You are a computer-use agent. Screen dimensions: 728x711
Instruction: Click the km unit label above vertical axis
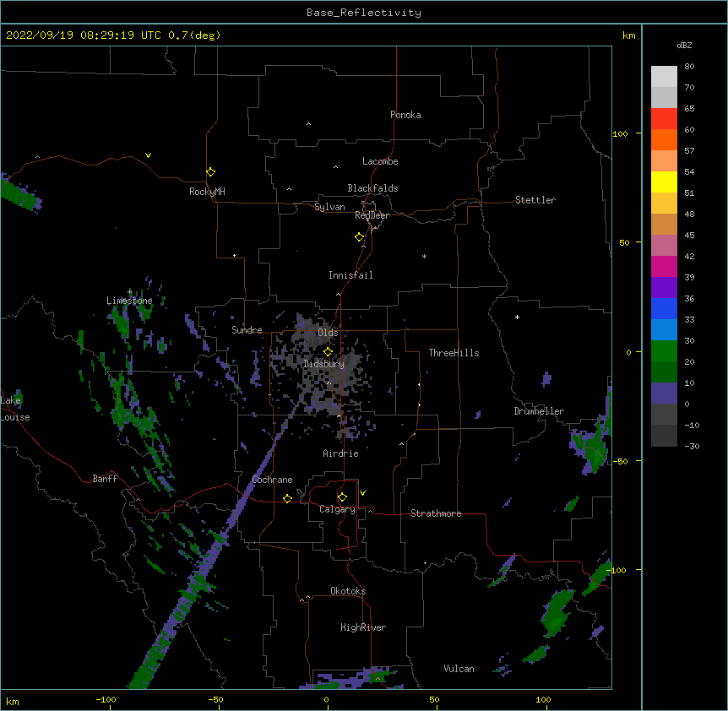click(629, 35)
